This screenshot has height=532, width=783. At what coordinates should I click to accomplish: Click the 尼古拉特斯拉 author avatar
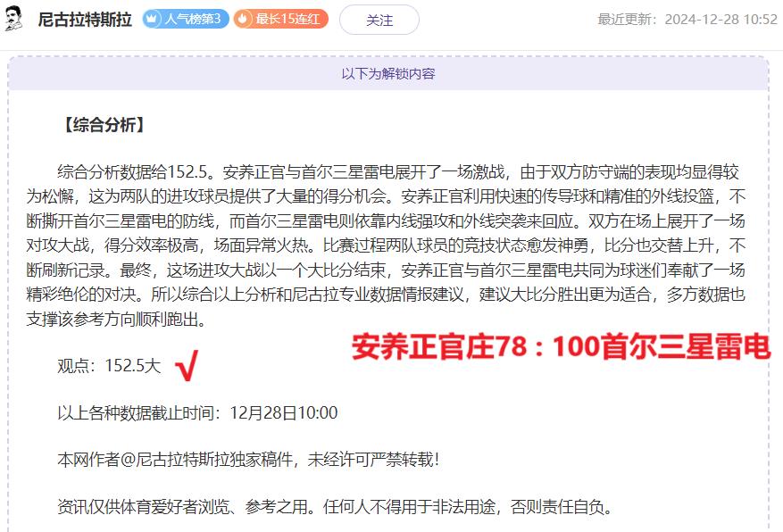click(x=13, y=19)
